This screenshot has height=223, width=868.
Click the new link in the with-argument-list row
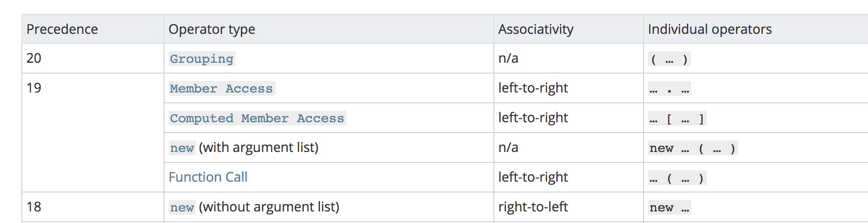pyautogui.click(x=182, y=148)
